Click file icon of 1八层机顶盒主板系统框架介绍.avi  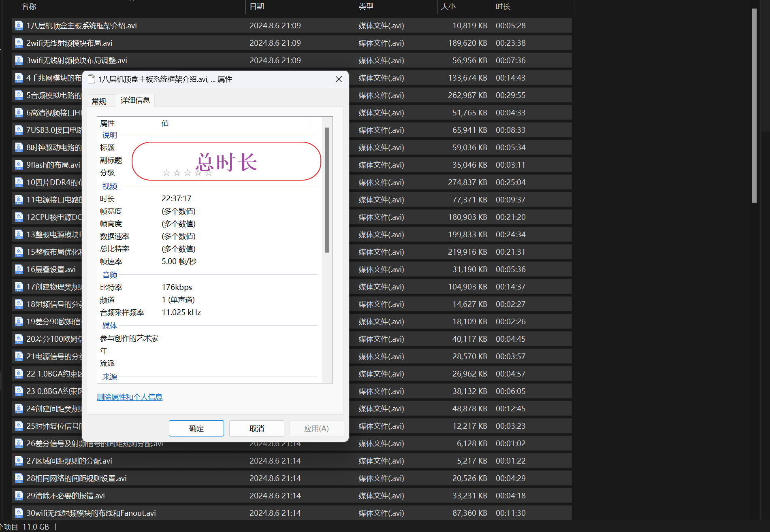(19, 26)
